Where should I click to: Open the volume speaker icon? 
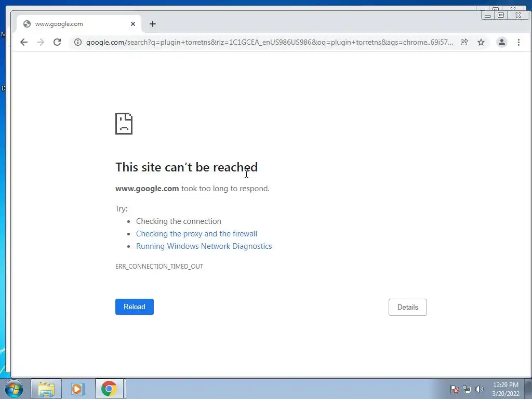click(479, 389)
